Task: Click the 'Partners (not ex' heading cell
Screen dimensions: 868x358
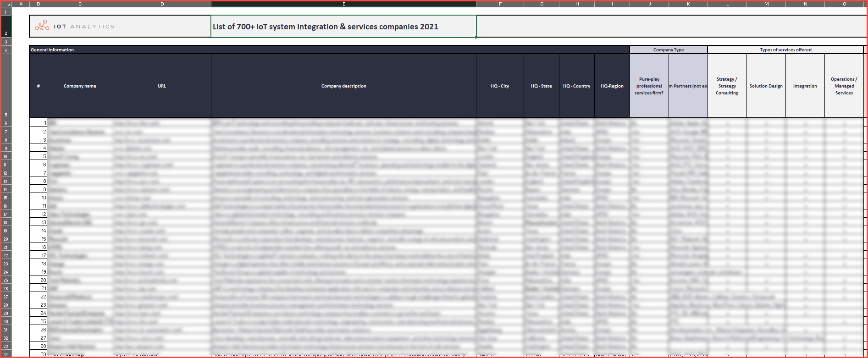Action: (688, 86)
